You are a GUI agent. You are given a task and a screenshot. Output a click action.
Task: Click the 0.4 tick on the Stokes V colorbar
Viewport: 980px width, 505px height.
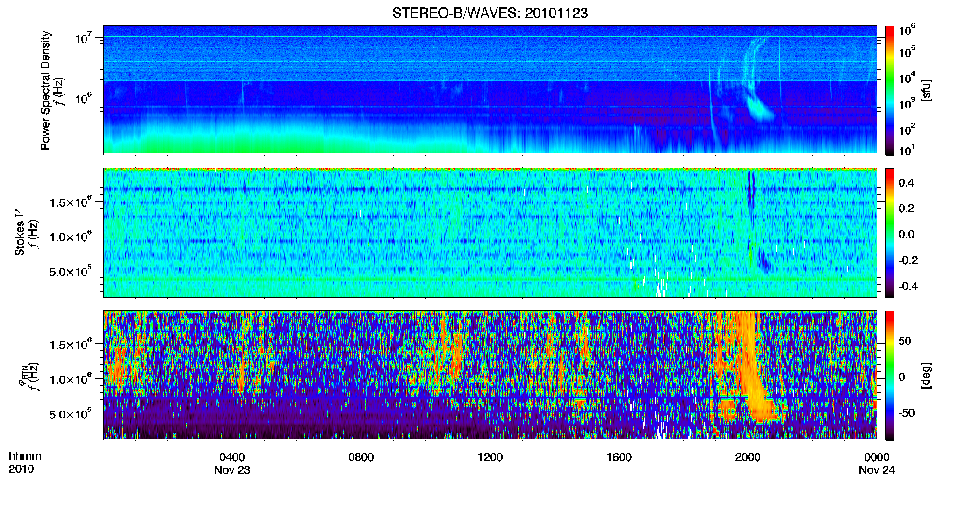pyautogui.click(x=906, y=183)
